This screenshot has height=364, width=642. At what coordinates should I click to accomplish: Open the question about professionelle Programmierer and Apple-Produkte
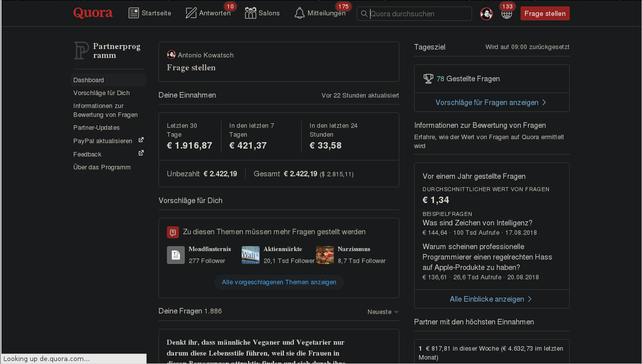(487, 257)
